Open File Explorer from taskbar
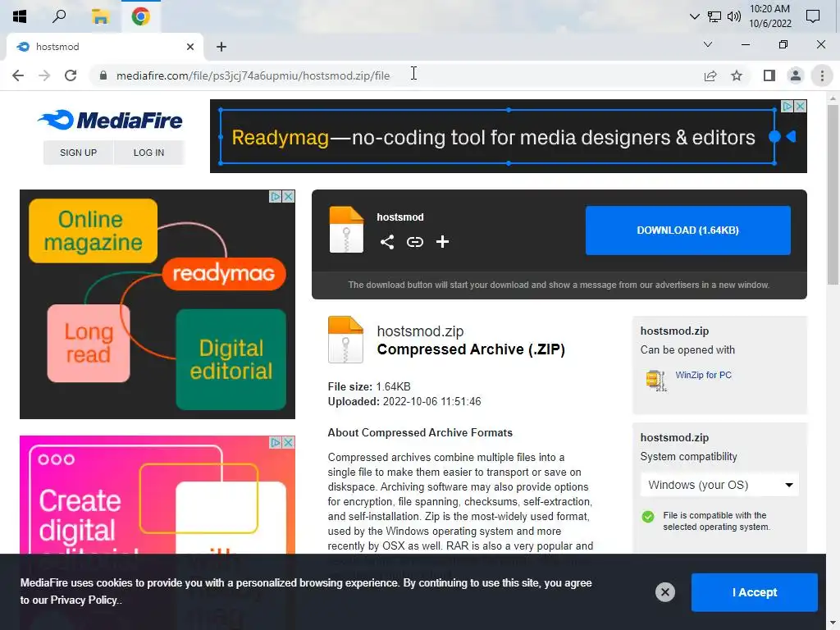840x630 pixels. (x=99, y=16)
